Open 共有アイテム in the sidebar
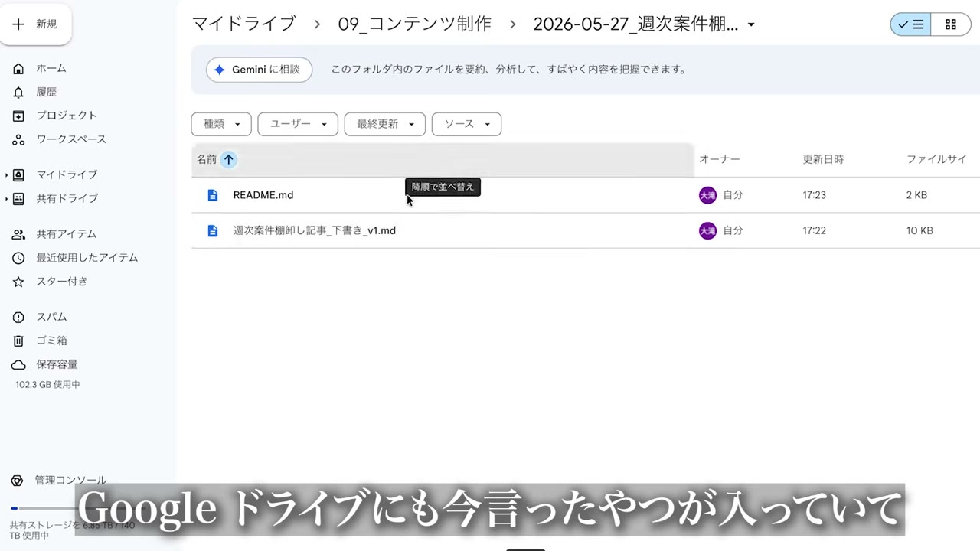The image size is (980, 551). click(x=67, y=234)
